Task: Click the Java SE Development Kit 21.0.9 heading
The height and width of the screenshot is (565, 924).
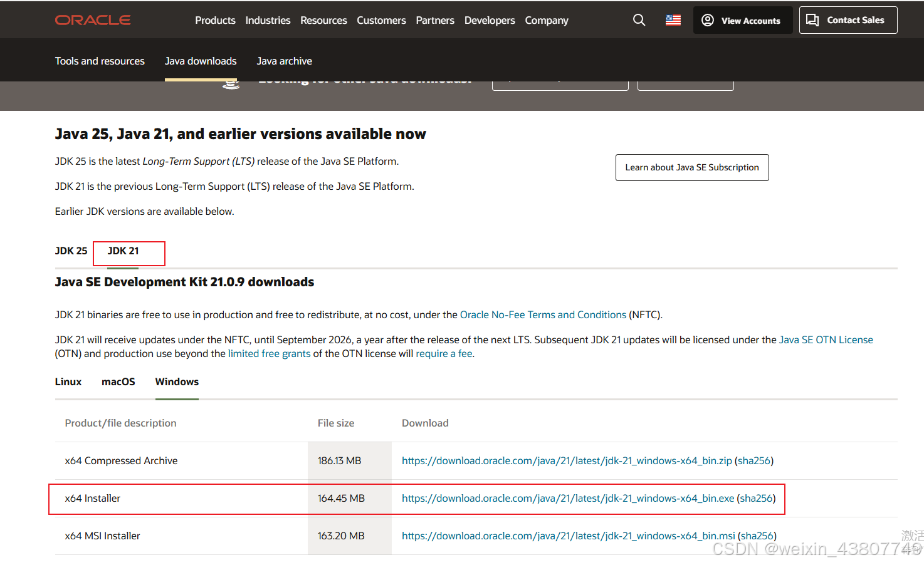Action: pyautogui.click(x=184, y=282)
